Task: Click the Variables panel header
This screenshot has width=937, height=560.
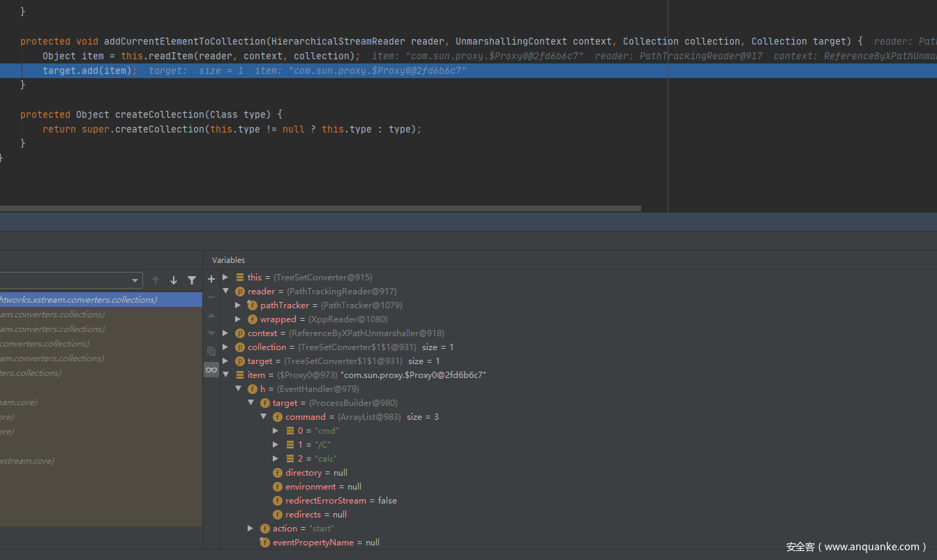Action: (229, 259)
